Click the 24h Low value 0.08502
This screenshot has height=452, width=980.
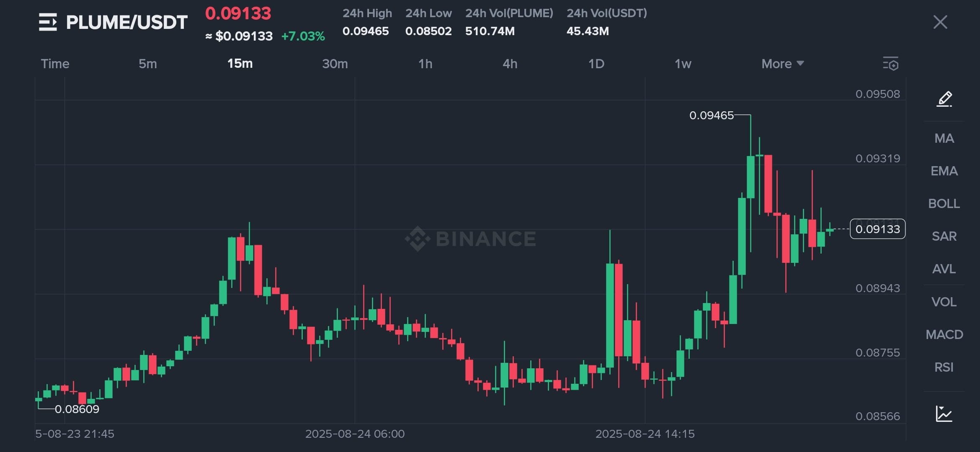pos(428,31)
